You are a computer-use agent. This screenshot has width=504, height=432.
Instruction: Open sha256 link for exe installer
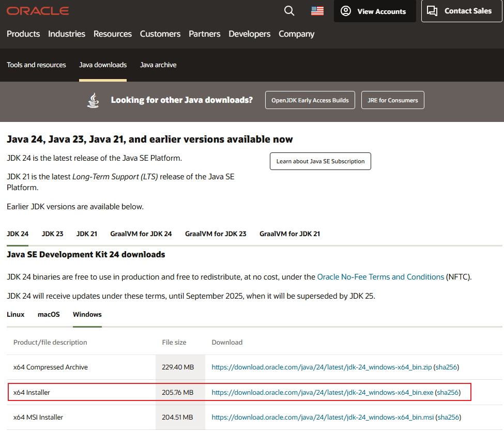click(448, 392)
